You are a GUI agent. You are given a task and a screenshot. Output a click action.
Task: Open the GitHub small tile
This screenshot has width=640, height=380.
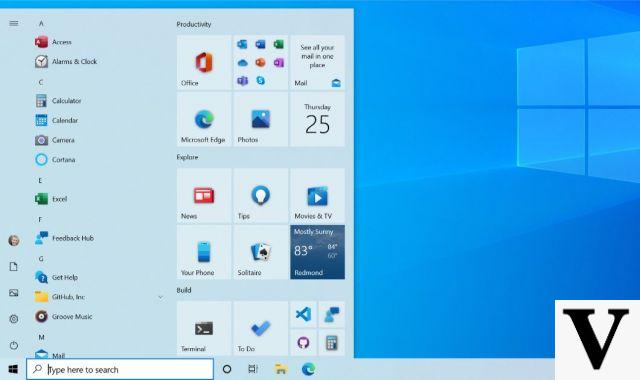point(303,342)
